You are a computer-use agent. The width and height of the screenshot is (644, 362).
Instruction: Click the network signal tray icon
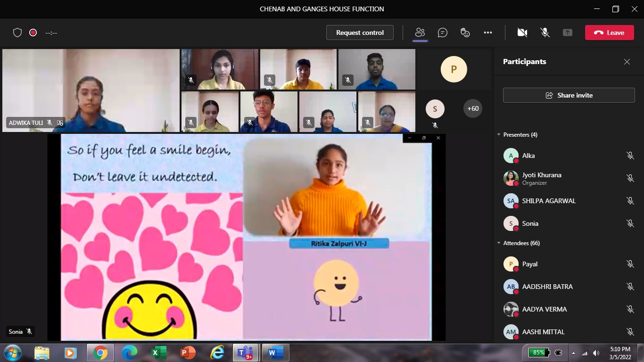[x=585, y=353]
